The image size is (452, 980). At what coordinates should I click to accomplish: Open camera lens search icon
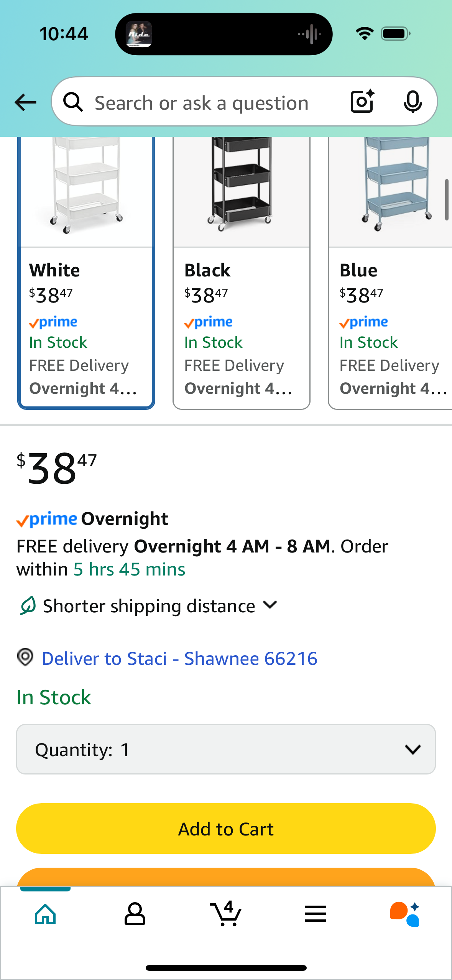(x=362, y=101)
